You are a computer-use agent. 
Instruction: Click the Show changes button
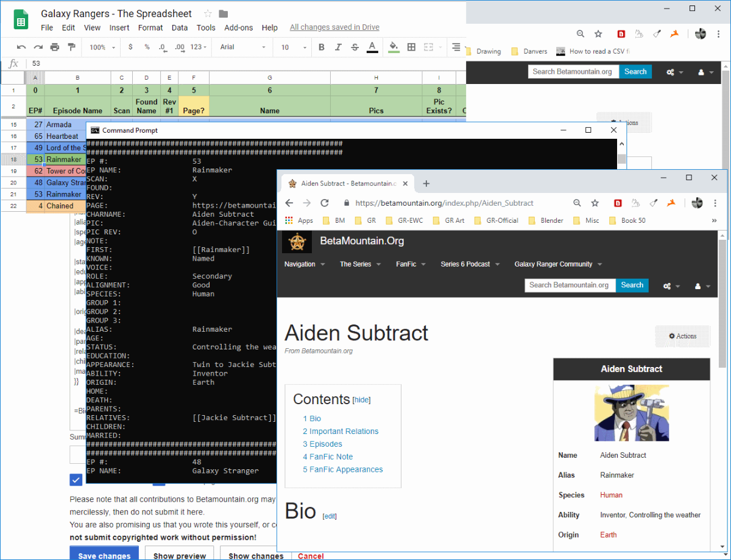coord(256,553)
